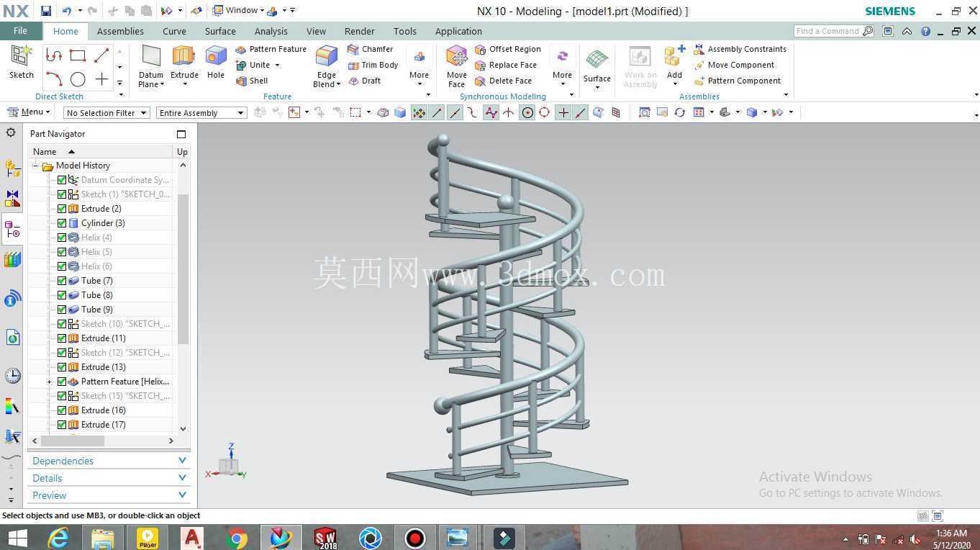Toggle the Pattern Feature [Helix] checkbox
Viewport: 980px width, 550px height.
click(x=62, y=382)
